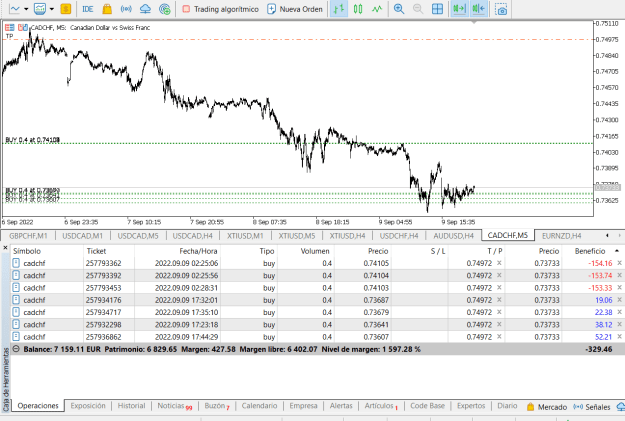625x421 pixels.
Task: Open depth of market icon on chart
Action: coord(23,28)
